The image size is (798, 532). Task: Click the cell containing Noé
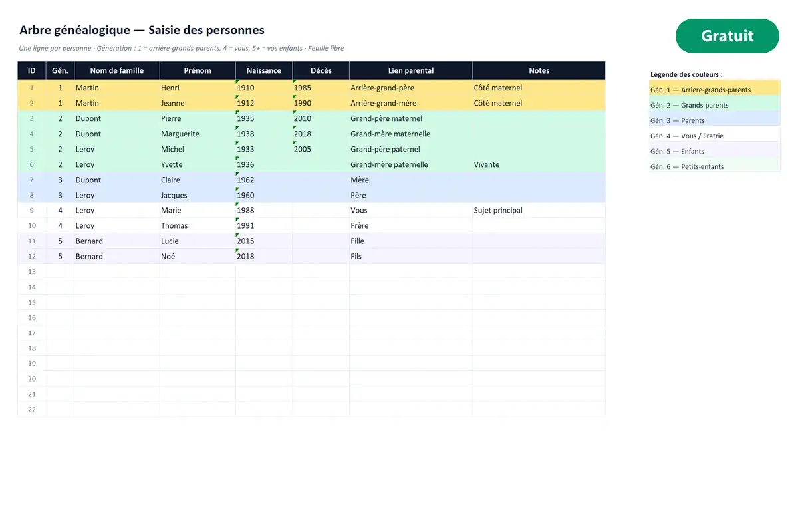[198, 256]
